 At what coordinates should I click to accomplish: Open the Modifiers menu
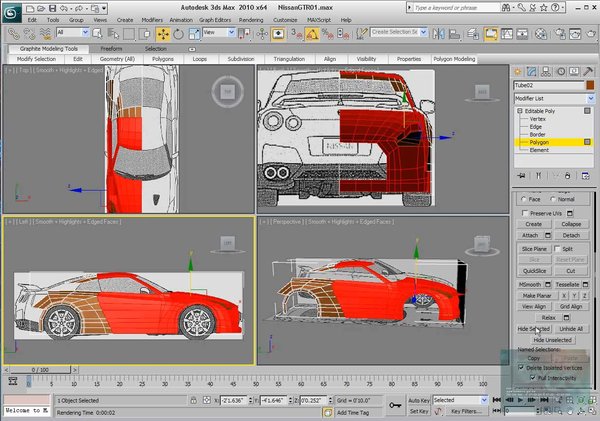coord(152,20)
